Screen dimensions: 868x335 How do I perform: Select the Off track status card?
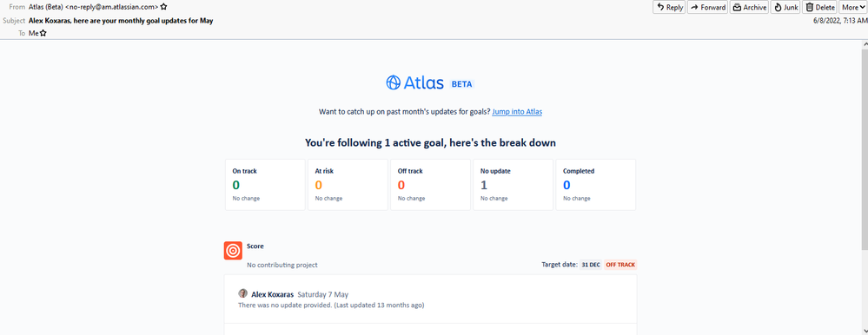pyautogui.click(x=430, y=185)
